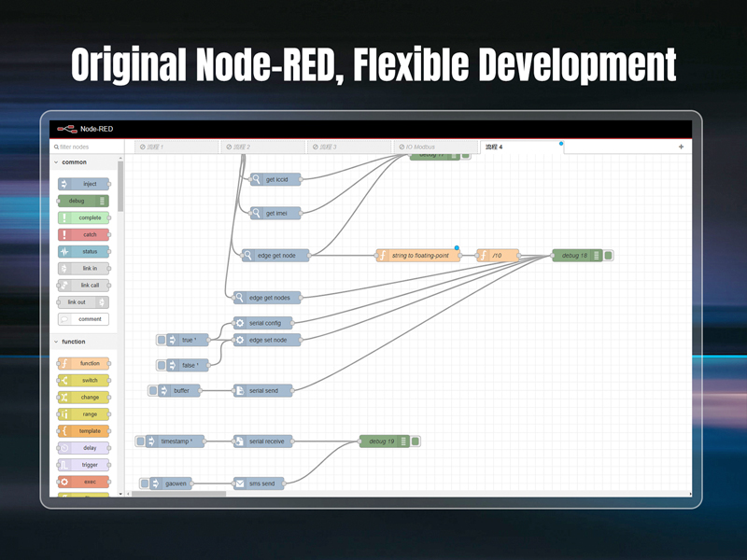Screen dimensions: 747x560
Task: Select the serial send node
Action: click(263, 391)
